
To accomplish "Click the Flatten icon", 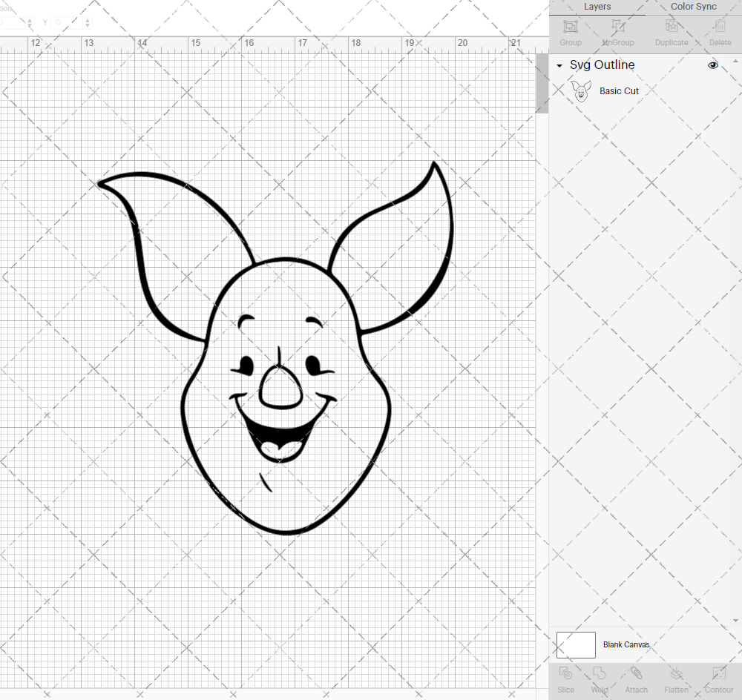I will tap(676, 673).
